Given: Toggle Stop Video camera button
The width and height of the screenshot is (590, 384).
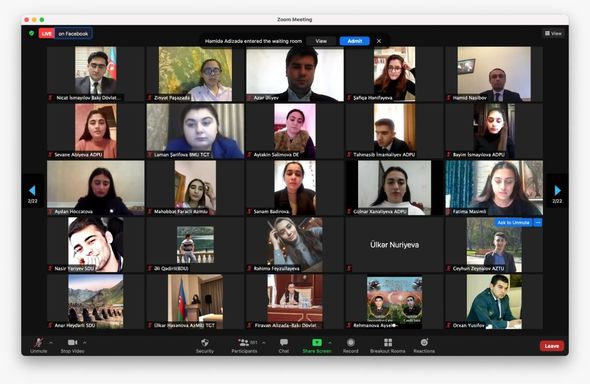Looking at the screenshot, I should click(x=72, y=343).
